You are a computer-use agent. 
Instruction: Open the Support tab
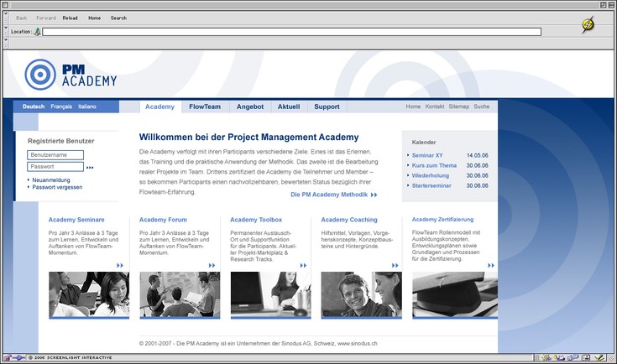[327, 107]
